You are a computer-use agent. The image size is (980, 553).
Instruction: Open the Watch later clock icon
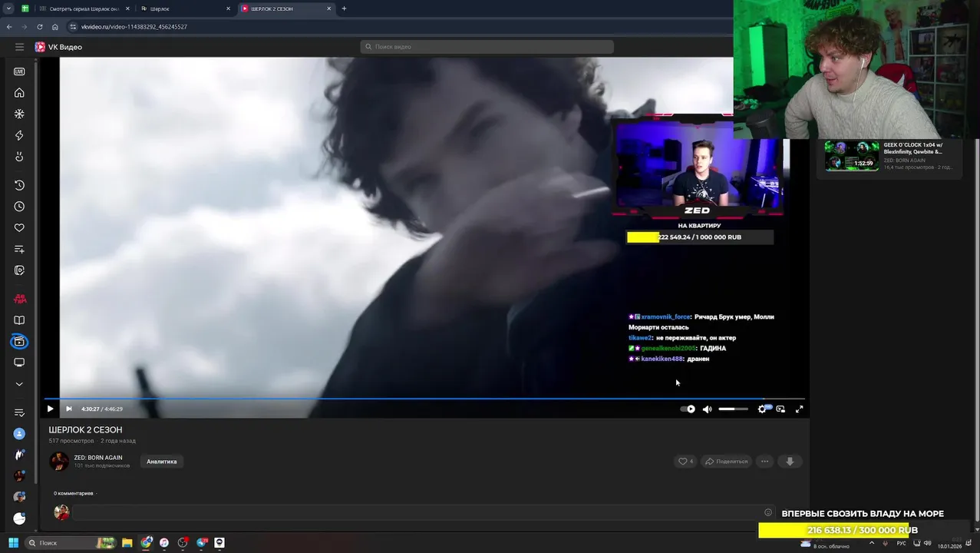point(19,207)
